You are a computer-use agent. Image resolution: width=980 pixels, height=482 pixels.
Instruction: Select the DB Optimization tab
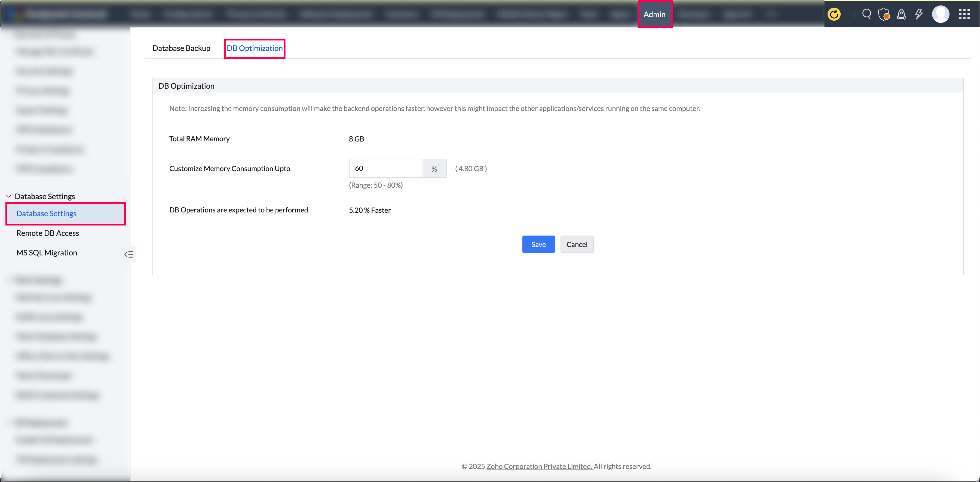(x=255, y=48)
